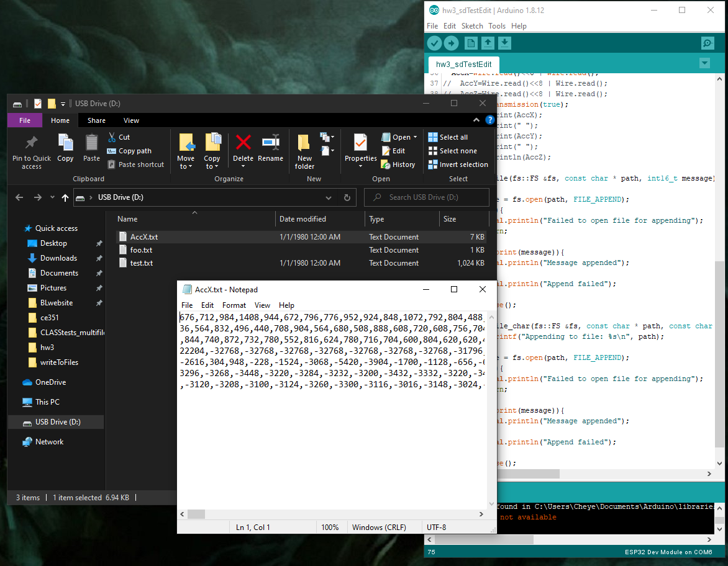Expand the Arduino tab dropdown arrow

pos(704,63)
